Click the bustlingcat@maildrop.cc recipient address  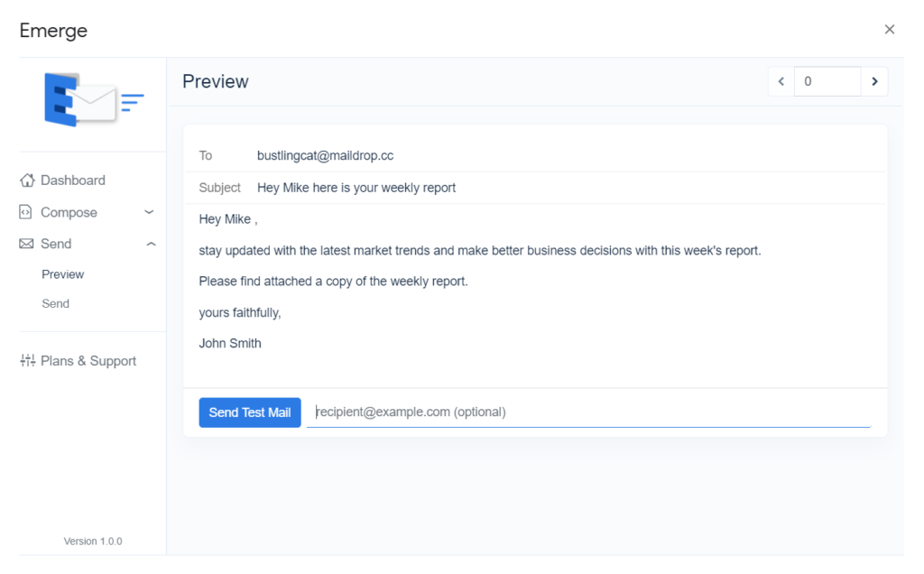(325, 155)
